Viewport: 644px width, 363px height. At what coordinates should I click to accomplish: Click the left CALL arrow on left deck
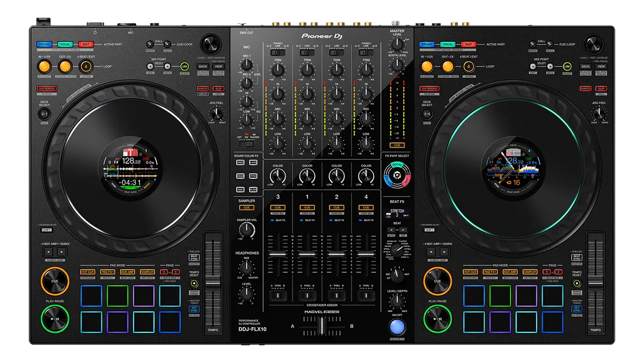(151, 45)
